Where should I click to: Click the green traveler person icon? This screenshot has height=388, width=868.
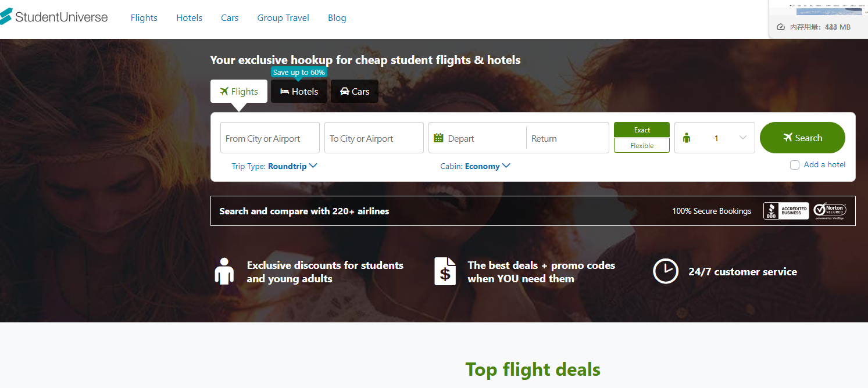pyautogui.click(x=687, y=138)
